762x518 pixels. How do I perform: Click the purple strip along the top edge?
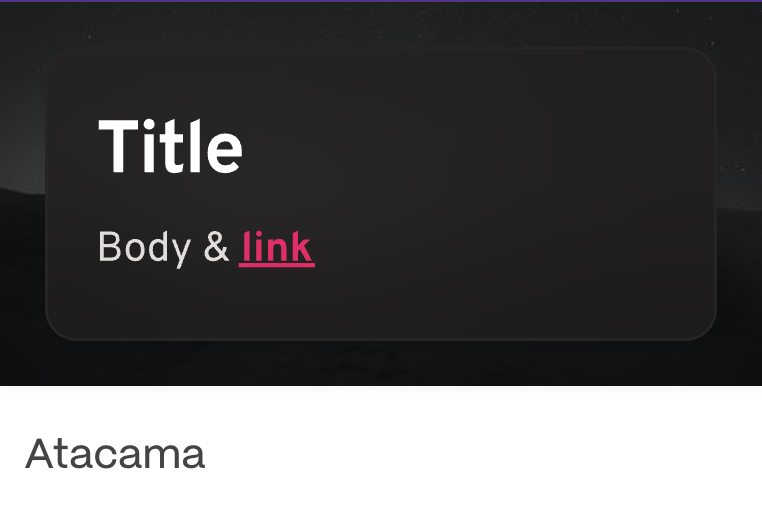pyautogui.click(x=380, y=1)
